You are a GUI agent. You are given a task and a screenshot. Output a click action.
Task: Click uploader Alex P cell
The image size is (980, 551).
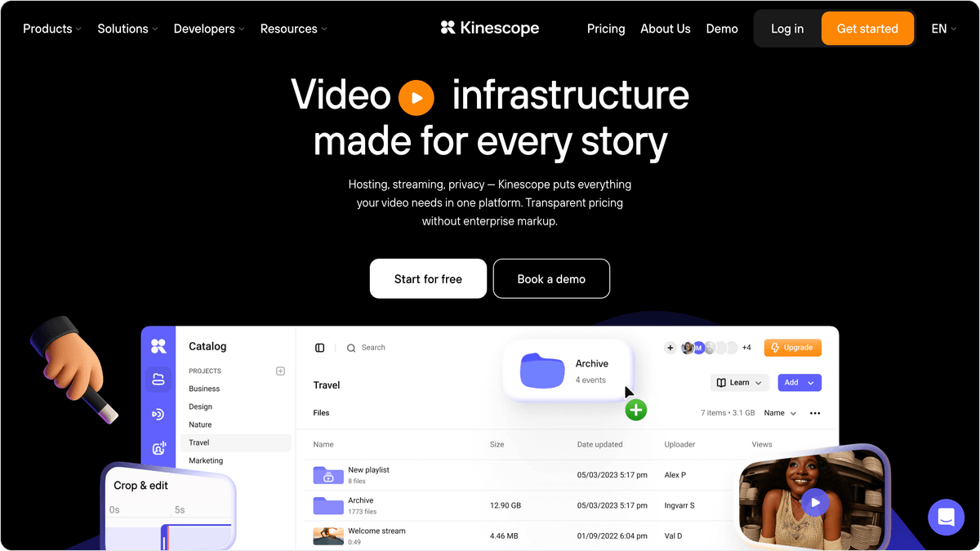click(675, 475)
